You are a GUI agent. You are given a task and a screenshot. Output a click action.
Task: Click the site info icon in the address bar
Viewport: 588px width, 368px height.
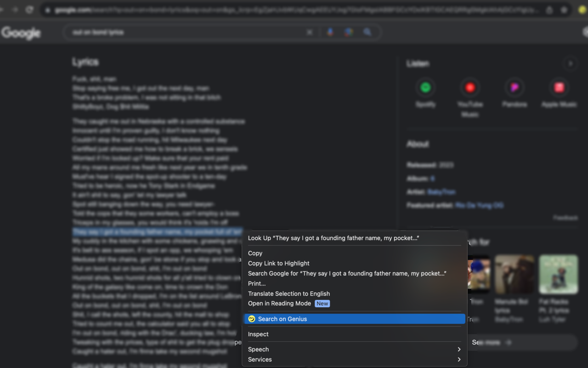click(x=47, y=10)
